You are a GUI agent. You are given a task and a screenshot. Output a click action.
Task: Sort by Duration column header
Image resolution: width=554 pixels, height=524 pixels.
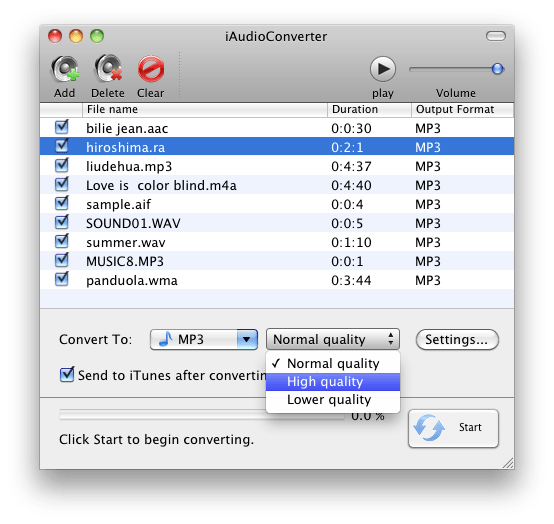(369, 110)
